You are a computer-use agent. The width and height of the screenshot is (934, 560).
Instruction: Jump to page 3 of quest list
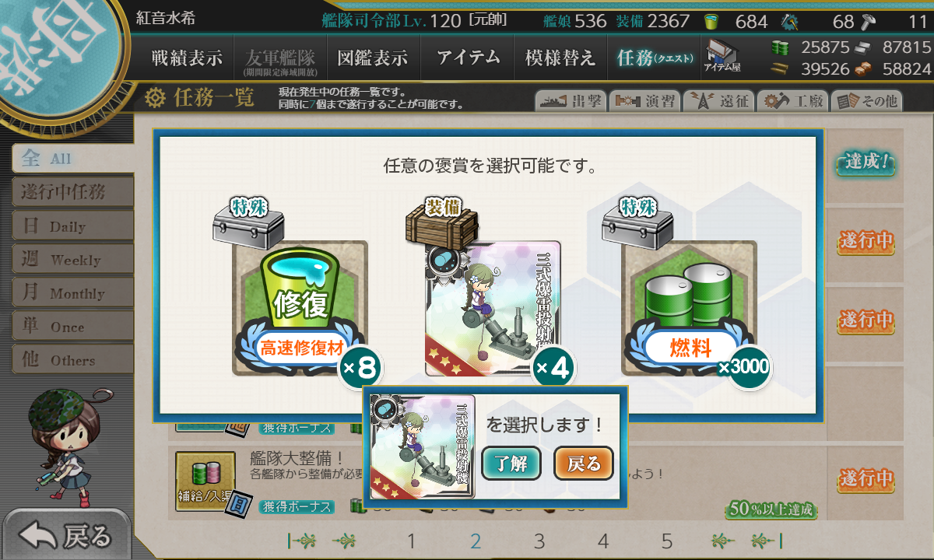pos(539,541)
